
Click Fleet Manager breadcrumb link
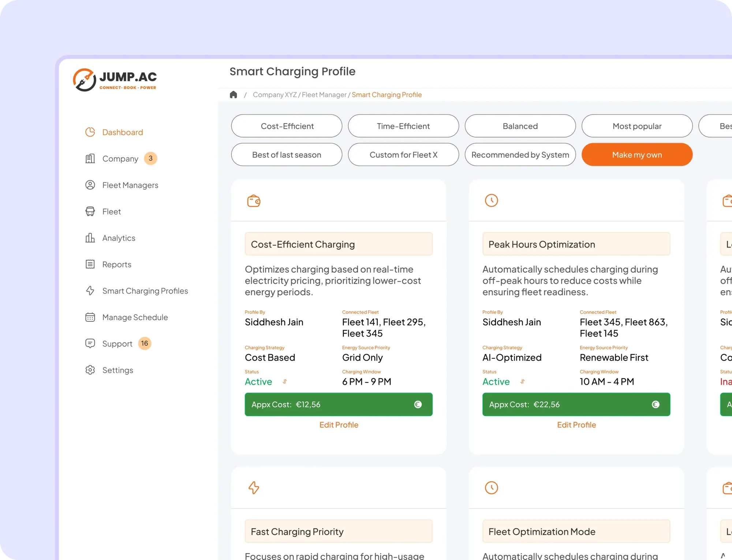(324, 95)
